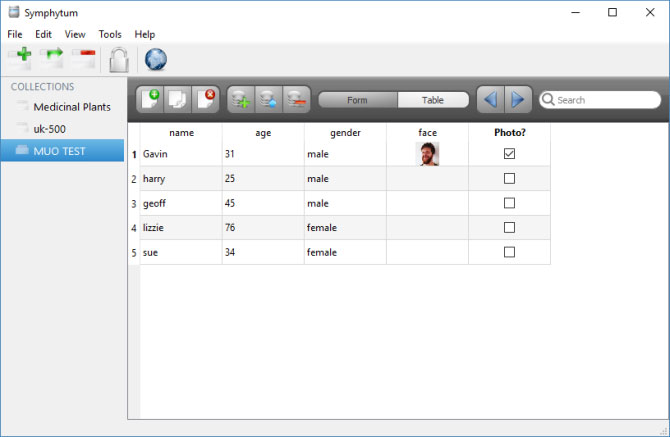
Task: Uncheck Photo checkbox for Gavin
Action: 509,154
